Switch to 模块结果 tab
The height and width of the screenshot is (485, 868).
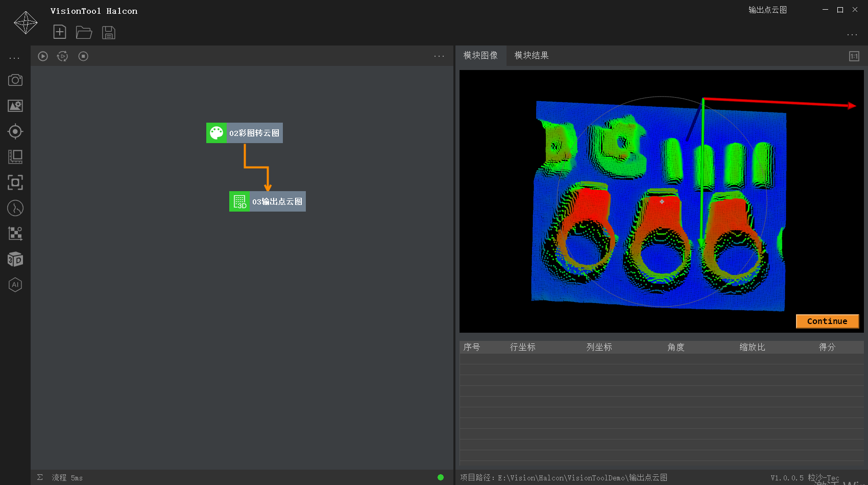pos(532,55)
